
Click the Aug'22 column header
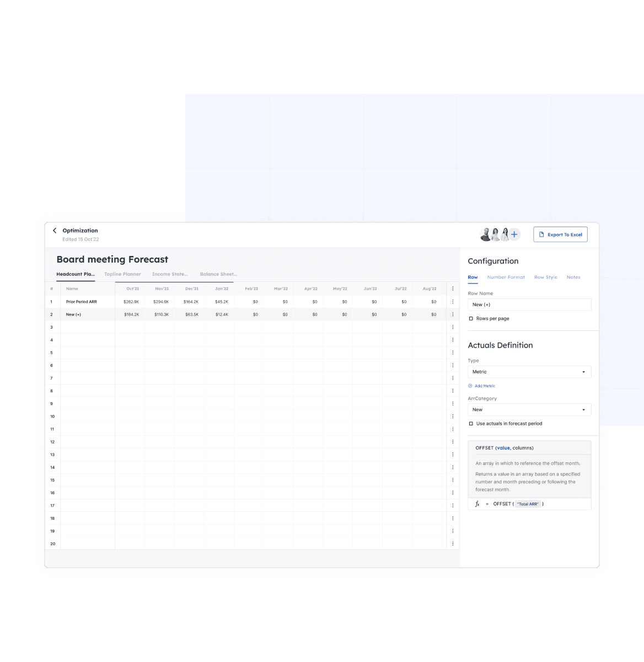[x=430, y=289]
